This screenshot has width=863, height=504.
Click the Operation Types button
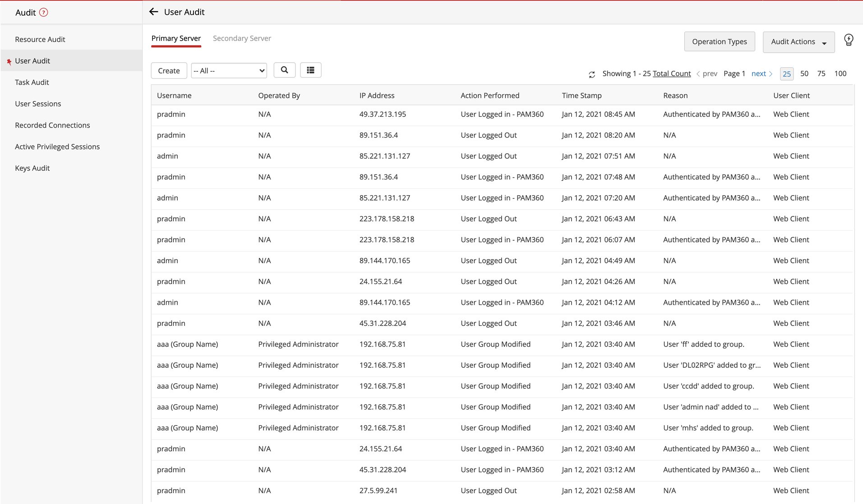click(x=719, y=42)
